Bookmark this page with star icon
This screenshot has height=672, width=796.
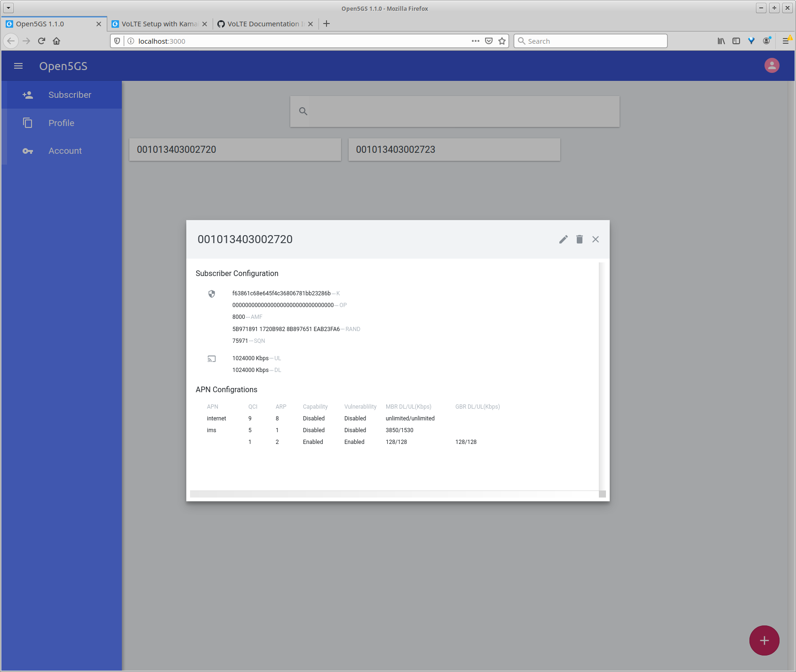[x=502, y=41]
